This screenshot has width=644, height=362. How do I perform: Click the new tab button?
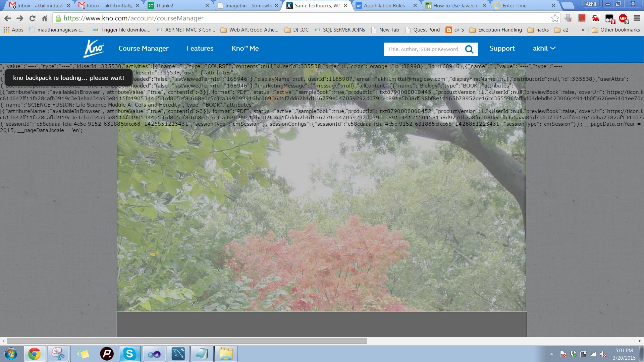click(x=568, y=5)
